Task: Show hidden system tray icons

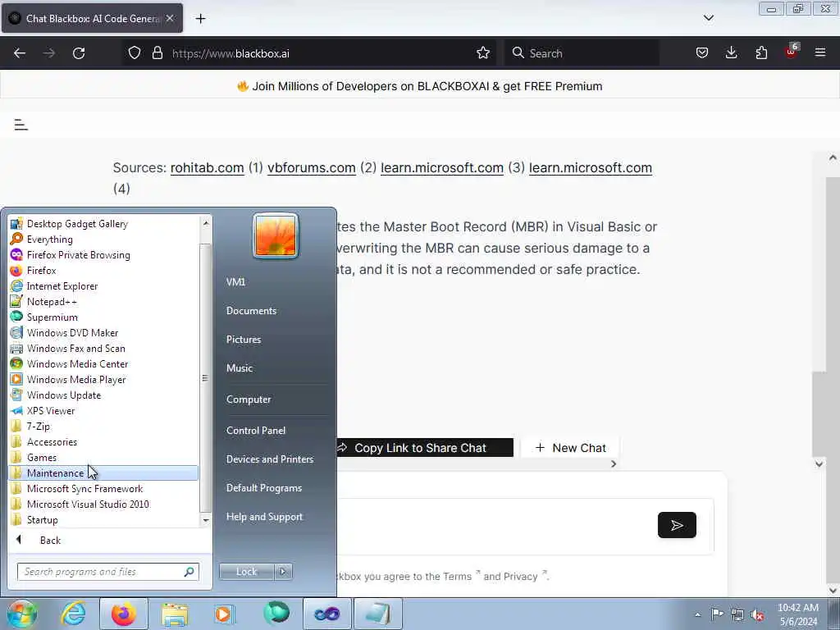Action: [x=697, y=614]
